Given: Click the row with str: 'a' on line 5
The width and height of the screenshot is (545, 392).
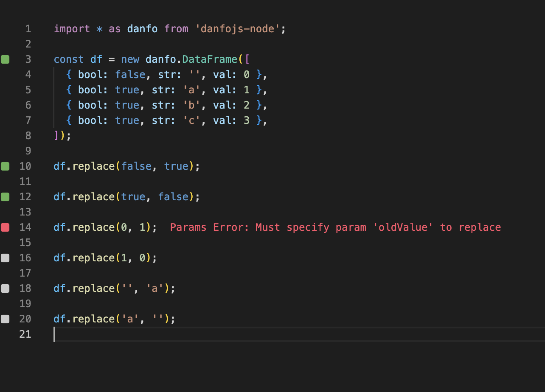Looking at the screenshot, I should click(168, 90).
